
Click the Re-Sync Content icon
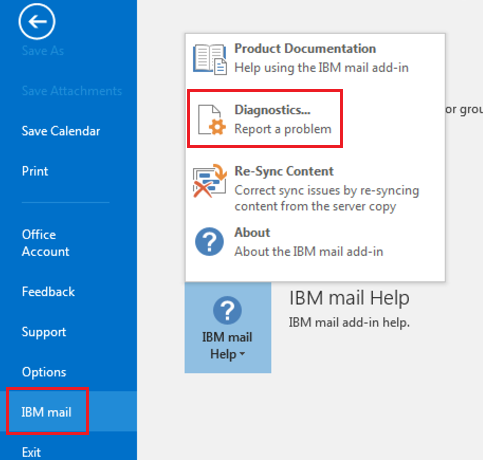pyautogui.click(x=210, y=181)
